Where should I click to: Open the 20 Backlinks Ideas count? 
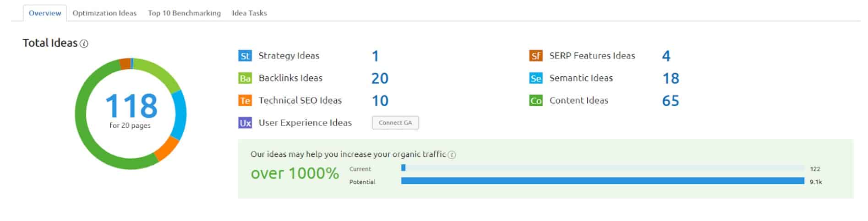coord(380,78)
